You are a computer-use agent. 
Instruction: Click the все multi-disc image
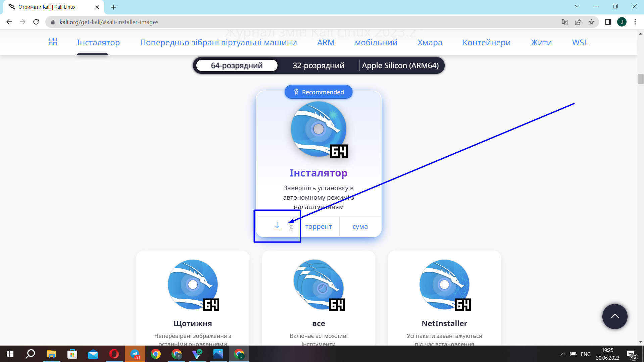(x=319, y=285)
